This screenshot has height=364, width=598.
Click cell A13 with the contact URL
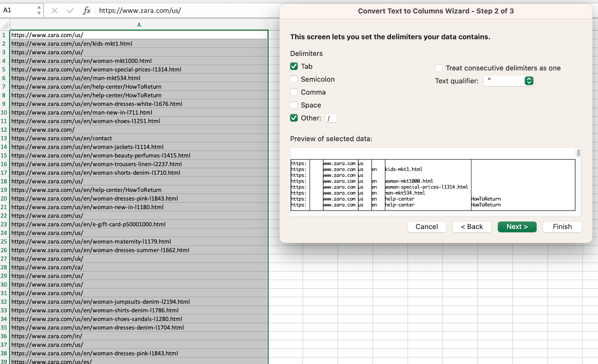(139, 138)
